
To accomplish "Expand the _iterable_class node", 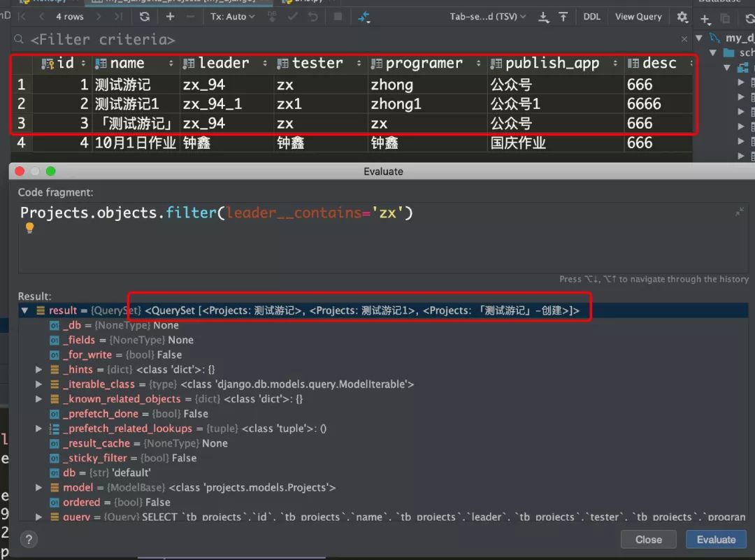I will (x=39, y=384).
